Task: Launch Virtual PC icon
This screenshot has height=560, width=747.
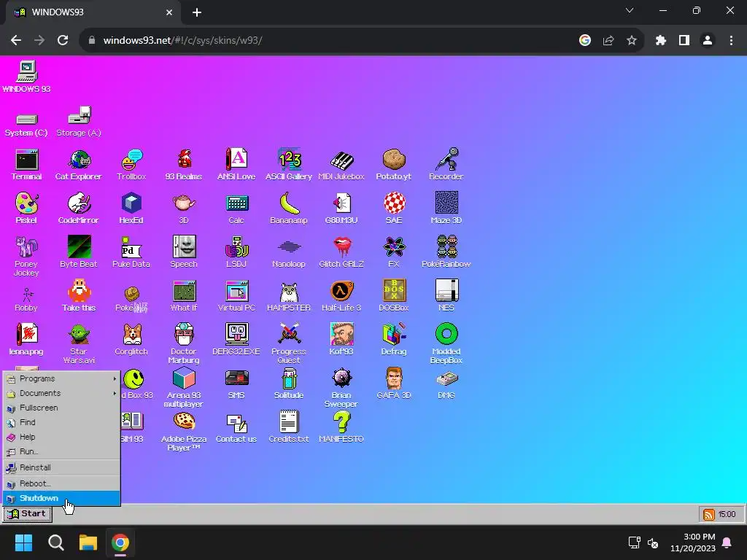Action: coord(236,296)
